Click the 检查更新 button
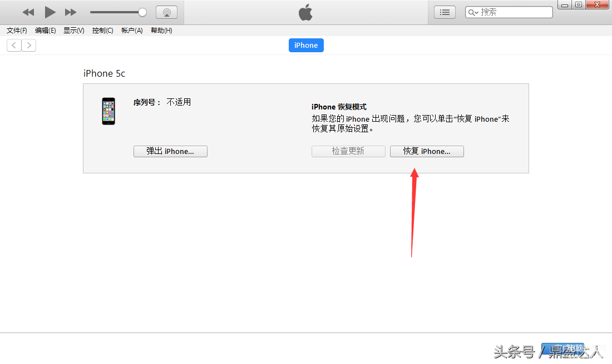 tap(348, 151)
